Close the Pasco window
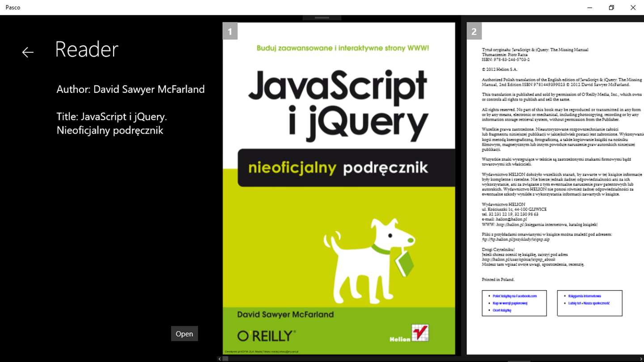The width and height of the screenshot is (644, 362). 633,8
